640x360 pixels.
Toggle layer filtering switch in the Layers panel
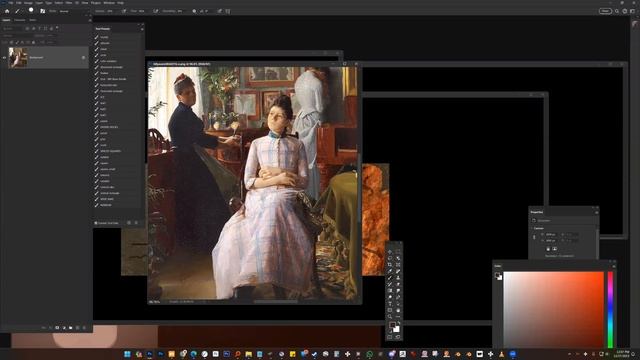(x=57, y=27)
